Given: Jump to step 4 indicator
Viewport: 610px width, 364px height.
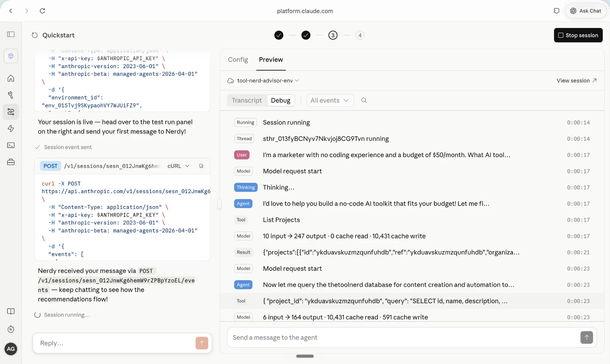Looking at the screenshot, I should tap(360, 35).
